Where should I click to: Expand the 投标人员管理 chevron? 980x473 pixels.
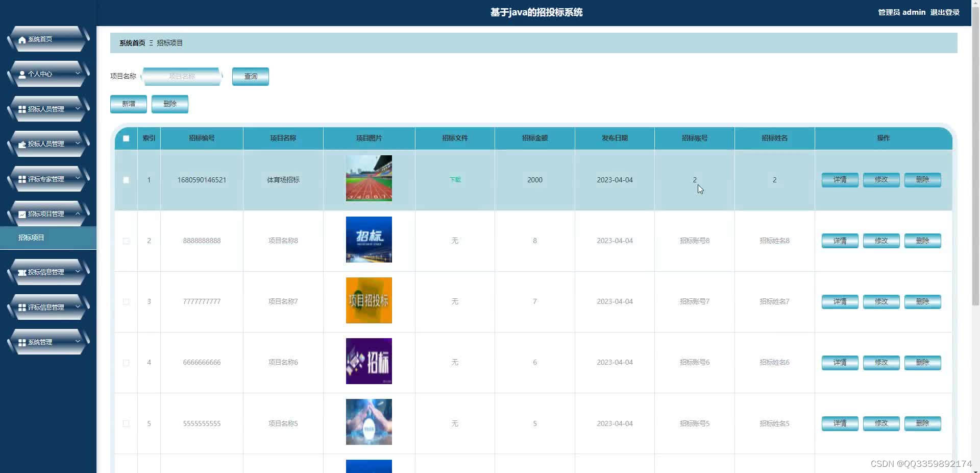coord(78,144)
